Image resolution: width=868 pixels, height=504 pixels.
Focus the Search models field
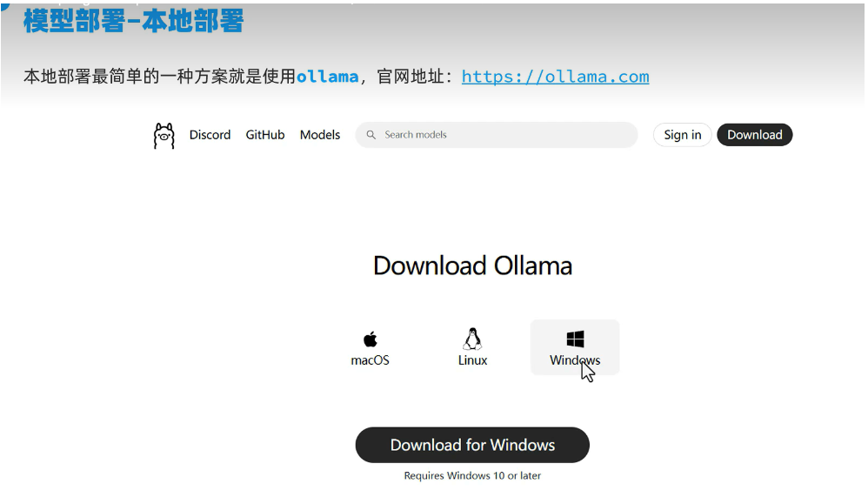pos(497,135)
